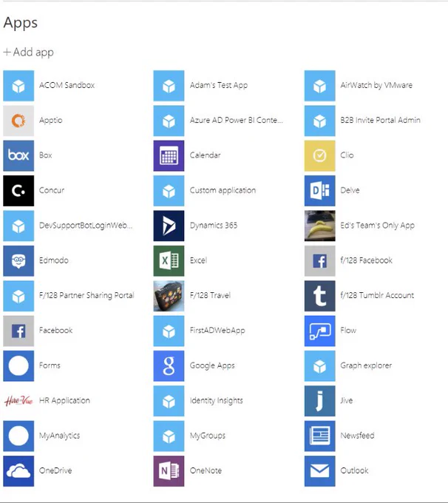Open the Forms circle icon
This screenshot has width=448, height=503.
click(x=18, y=365)
